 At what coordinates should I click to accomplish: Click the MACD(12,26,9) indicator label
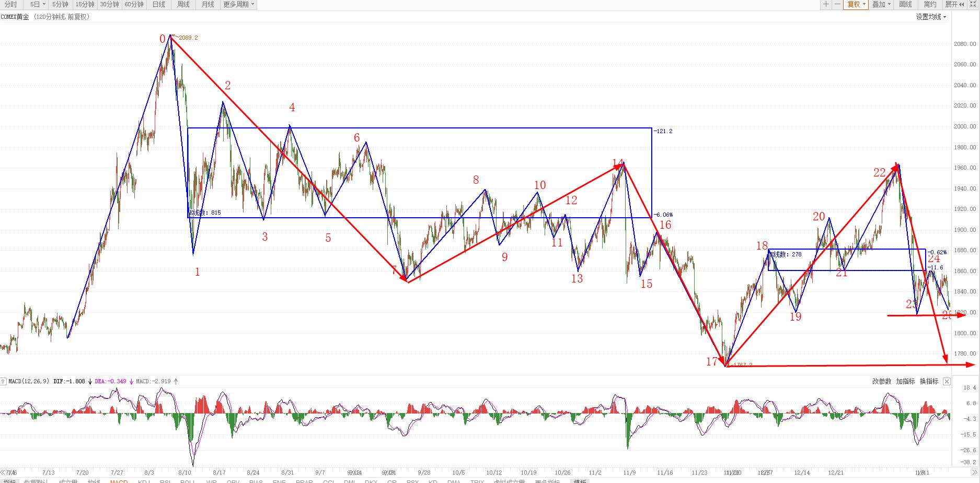(29, 381)
